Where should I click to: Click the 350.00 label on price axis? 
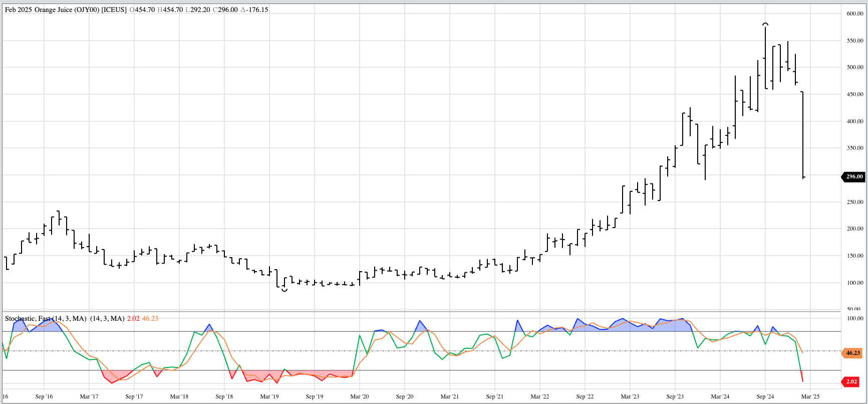coord(854,148)
